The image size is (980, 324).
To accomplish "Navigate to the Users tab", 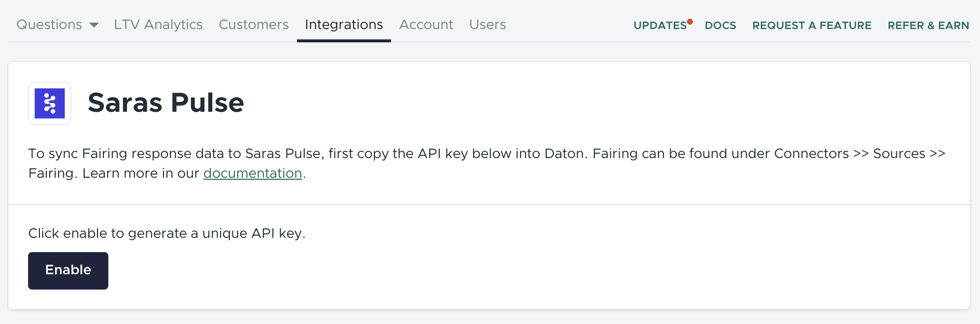I will [488, 25].
